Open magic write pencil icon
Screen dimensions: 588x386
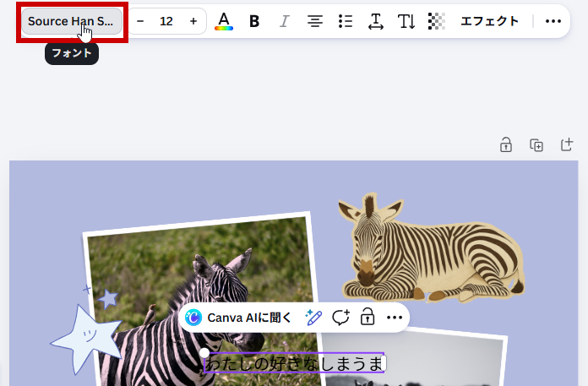pos(313,318)
